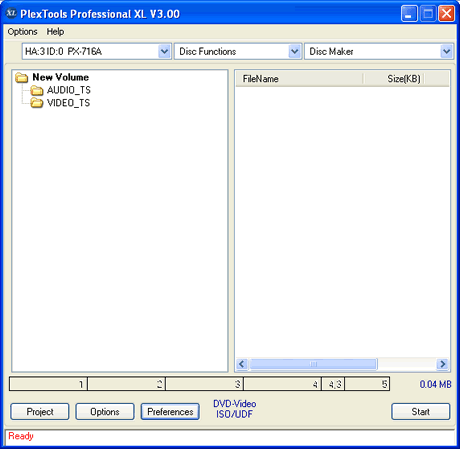Click the file list horizontal scrollbar thumb
460x449 pixels.
click(x=313, y=364)
